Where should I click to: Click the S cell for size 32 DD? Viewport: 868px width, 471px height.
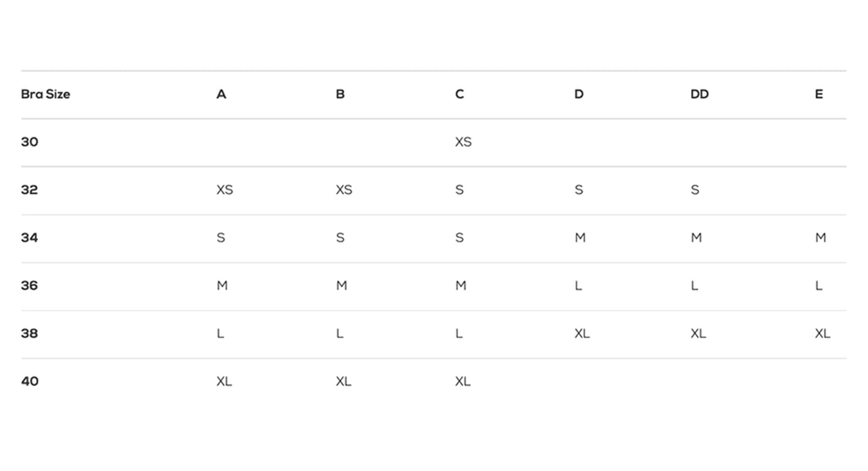[694, 190]
